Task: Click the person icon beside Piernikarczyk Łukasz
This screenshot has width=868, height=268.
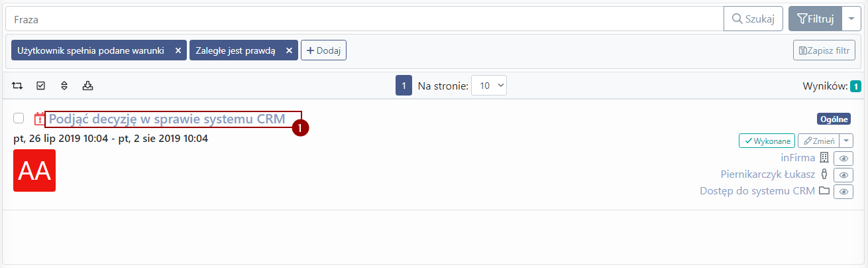Action: (x=824, y=174)
